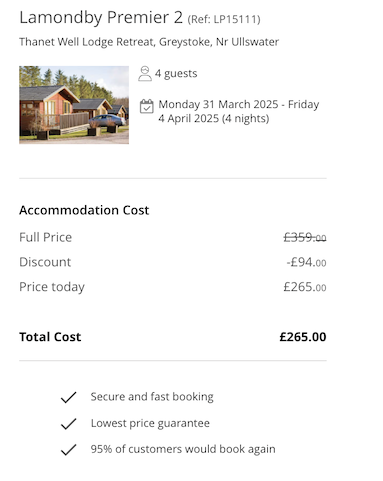Image resolution: width=383 pixels, height=481 pixels.
Task: Click the Total Cost label
Action: [x=50, y=337]
